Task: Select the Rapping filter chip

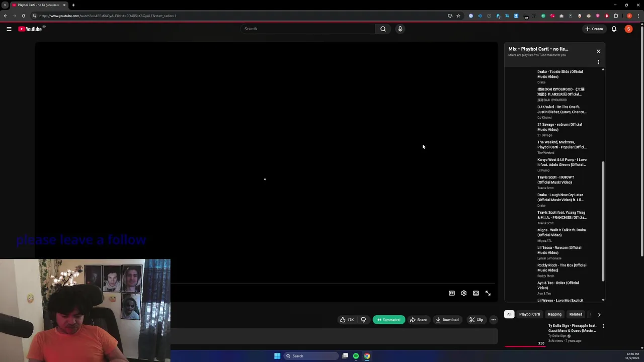Action: click(x=554, y=314)
